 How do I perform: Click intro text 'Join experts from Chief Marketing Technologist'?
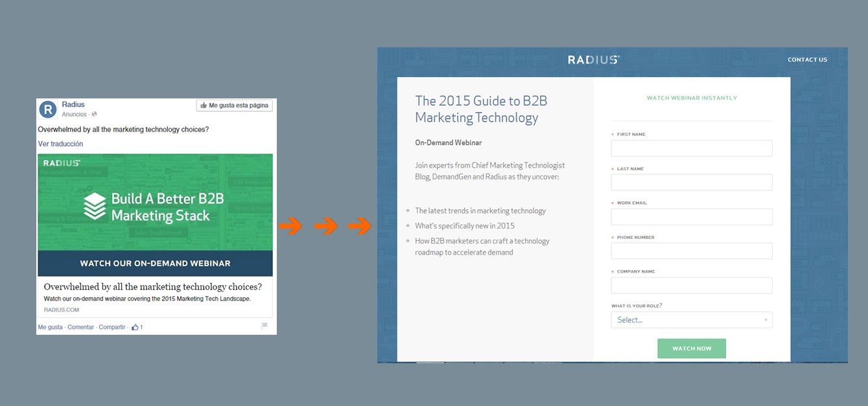490,172
